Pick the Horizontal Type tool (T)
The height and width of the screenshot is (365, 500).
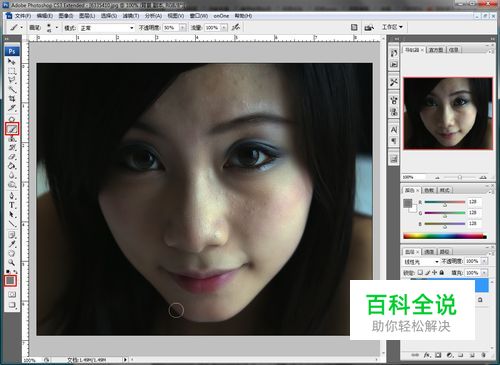coord(12,205)
